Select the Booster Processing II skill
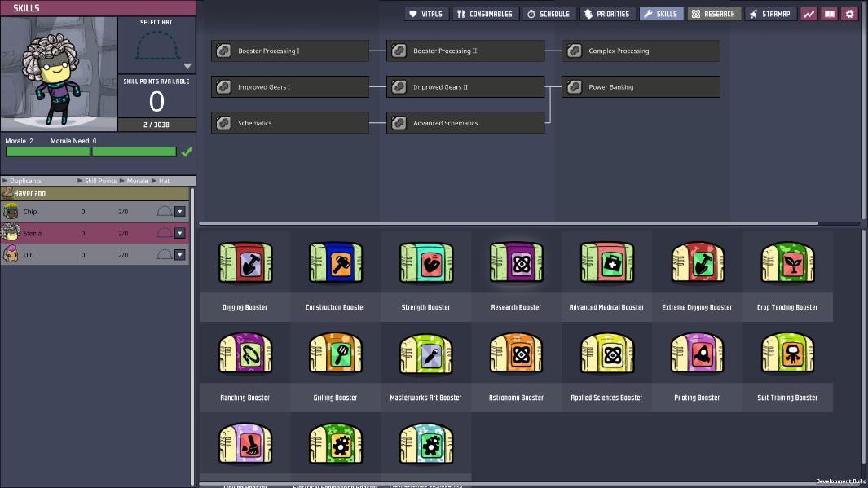This screenshot has height=488, width=868. (465, 51)
